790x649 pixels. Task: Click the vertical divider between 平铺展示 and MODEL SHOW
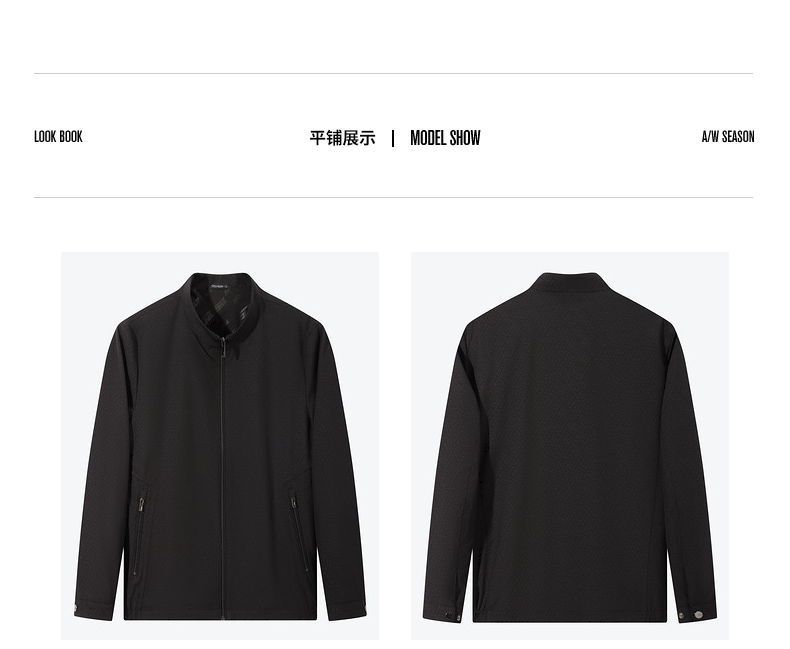(393, 139)
